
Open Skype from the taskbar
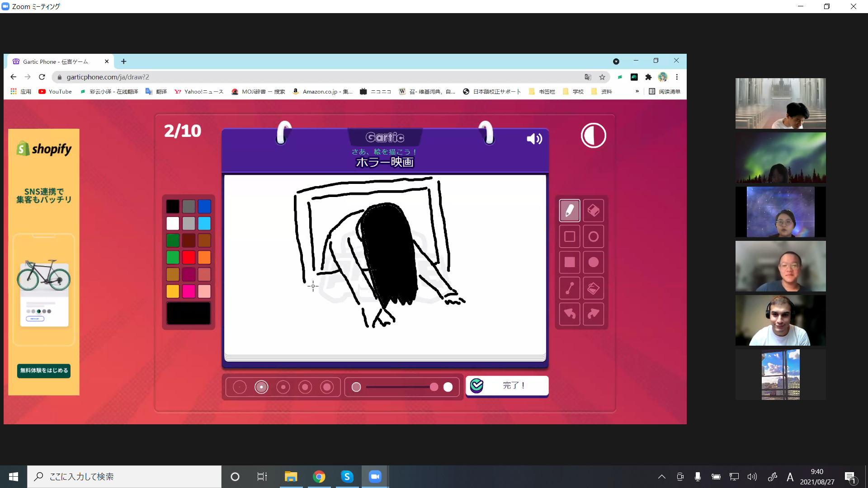347,477
